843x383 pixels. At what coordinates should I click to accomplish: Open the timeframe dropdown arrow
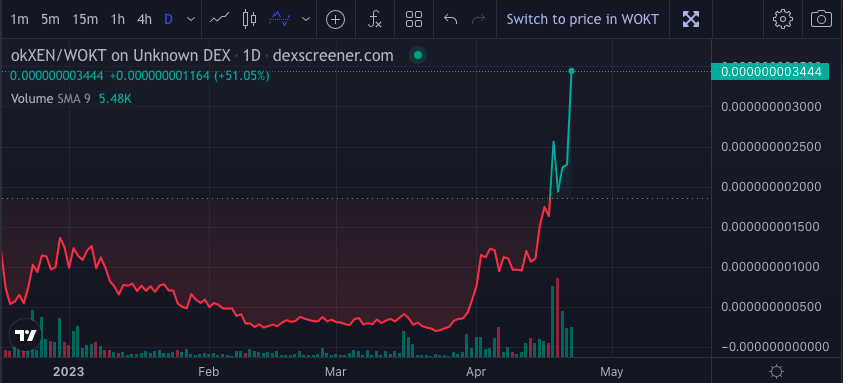[x=190, y=20]
